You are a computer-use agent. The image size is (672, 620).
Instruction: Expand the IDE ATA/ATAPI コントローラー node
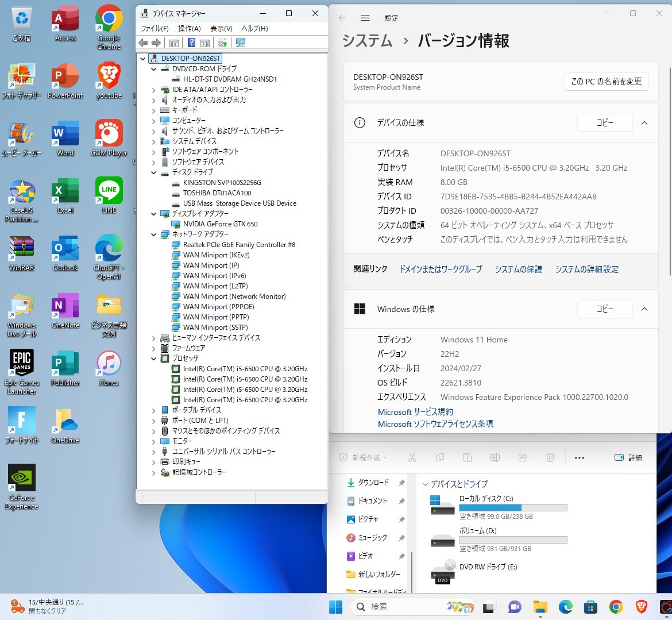153,90
